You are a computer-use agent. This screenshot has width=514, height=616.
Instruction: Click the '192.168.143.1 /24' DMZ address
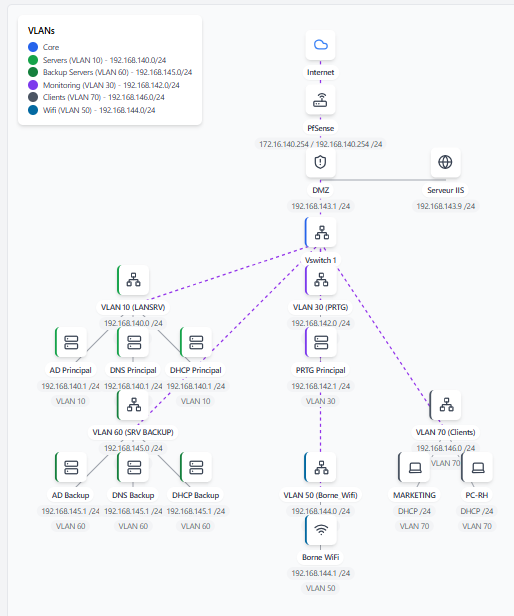pos(321,206)
